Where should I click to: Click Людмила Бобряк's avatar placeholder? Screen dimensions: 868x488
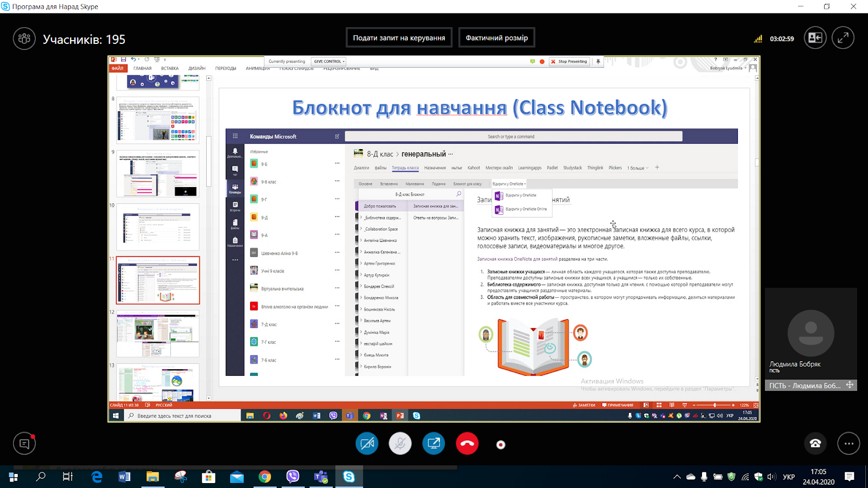pyautogui.click(x=810, y=333)
